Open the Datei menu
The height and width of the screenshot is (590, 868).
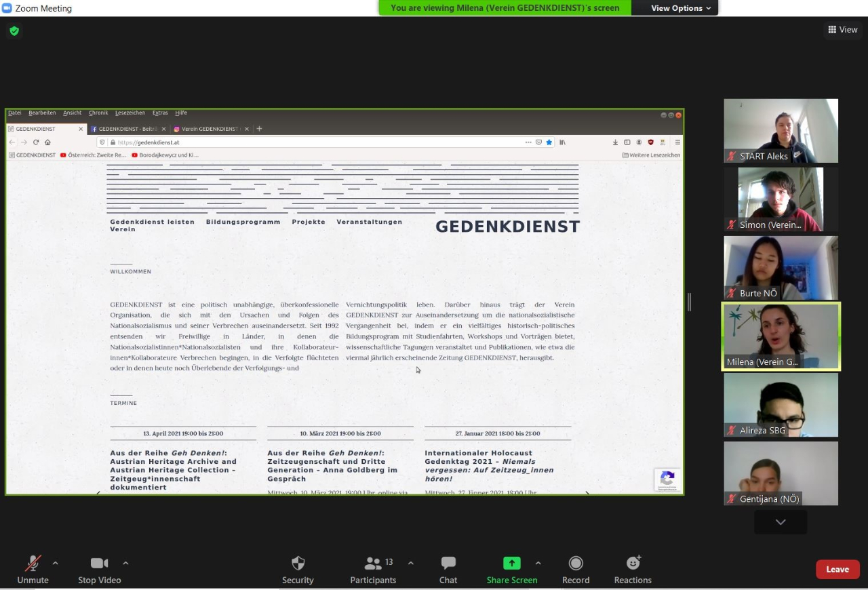point(14,113)
